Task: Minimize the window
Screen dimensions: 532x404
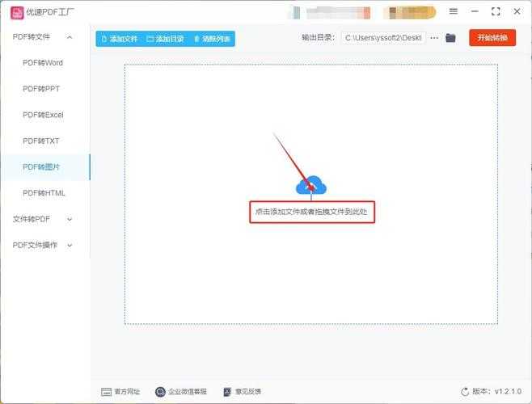Action: pyautogui.click(x=475, y=11)
